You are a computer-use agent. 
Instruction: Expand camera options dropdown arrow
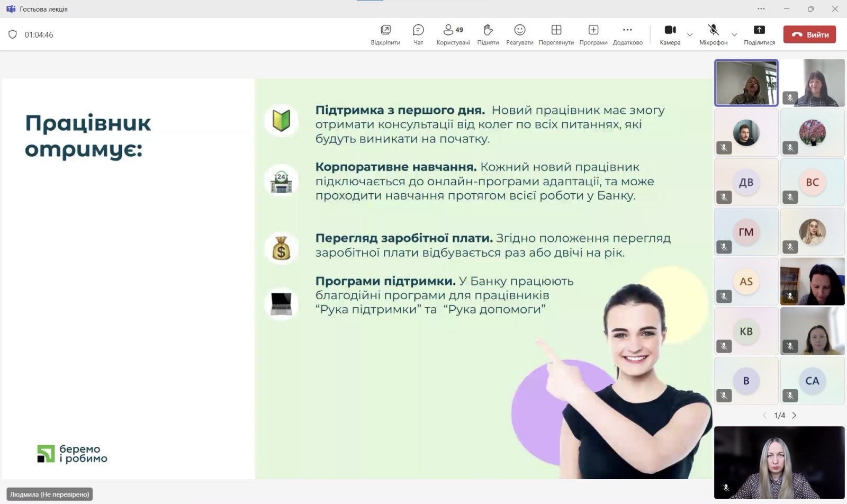click(690, 35)
